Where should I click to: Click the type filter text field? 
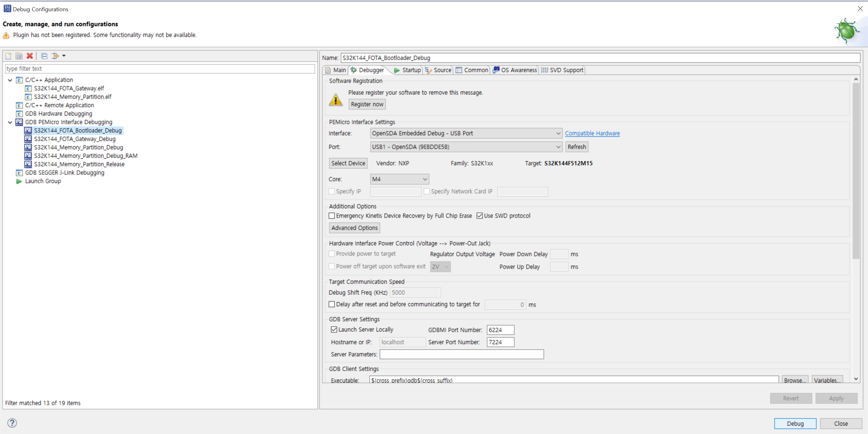(x=158, y=68)
